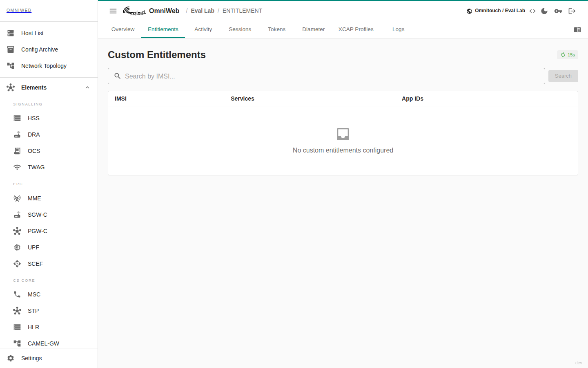This screenshot has height=368, width=588.
Task: Switch to the Diameter tab
Action: tap(314, 29)
